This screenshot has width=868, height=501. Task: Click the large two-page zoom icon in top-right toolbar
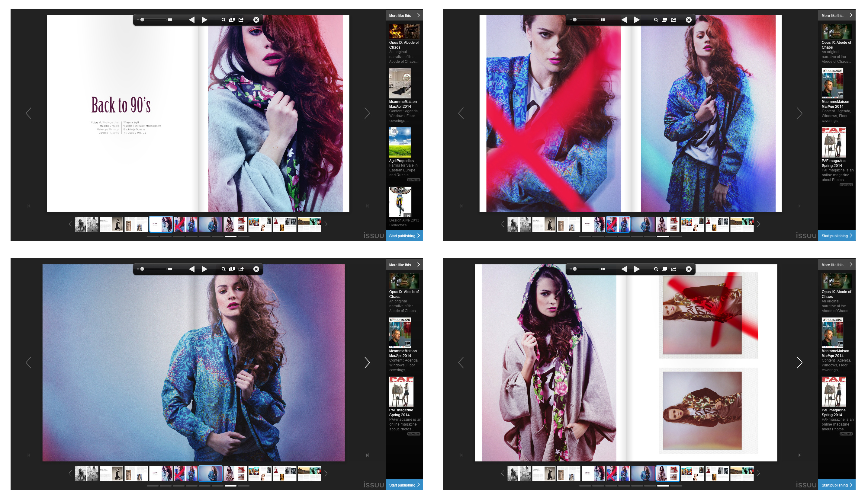pos(603,20)
